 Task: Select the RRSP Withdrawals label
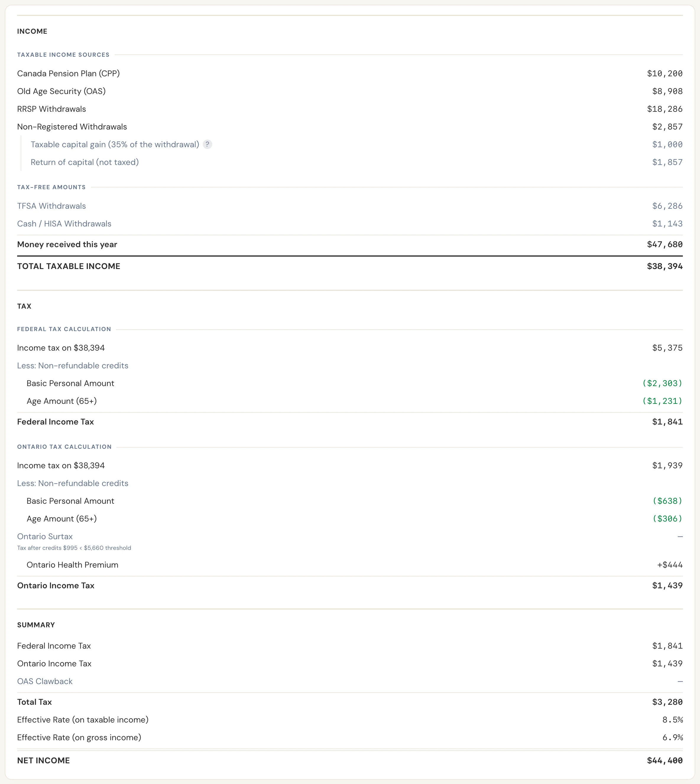tap(51, 109)
